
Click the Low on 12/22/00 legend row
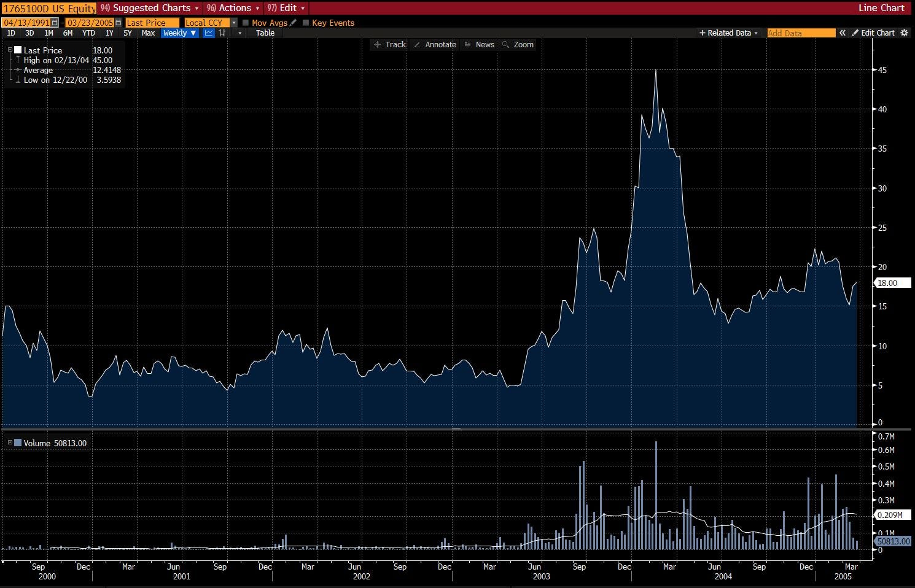pos(68,80)
